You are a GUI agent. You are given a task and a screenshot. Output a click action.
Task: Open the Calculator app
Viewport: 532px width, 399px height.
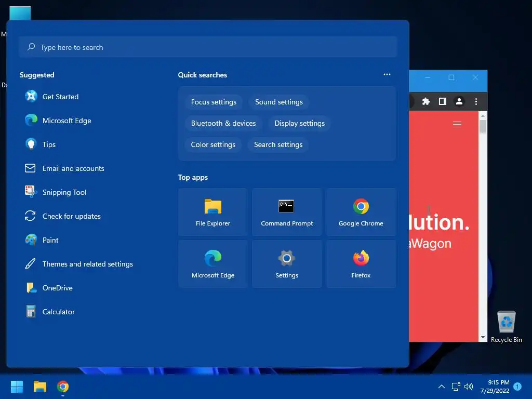tap(50, 312)
